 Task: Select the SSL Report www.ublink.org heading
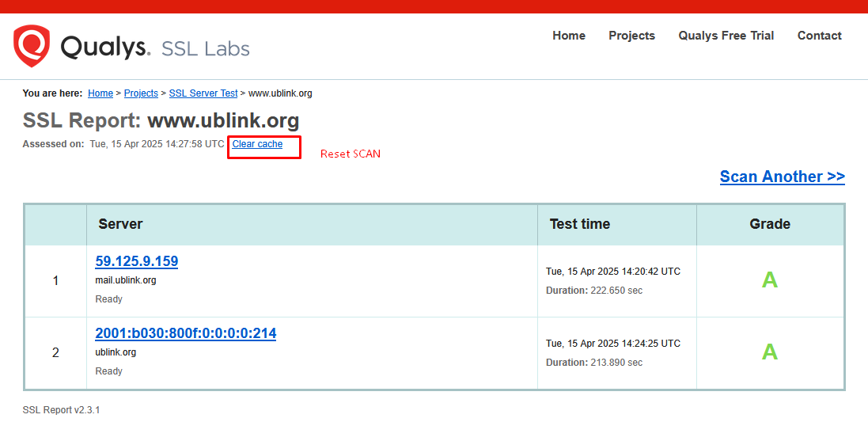(x=161, y=121)
